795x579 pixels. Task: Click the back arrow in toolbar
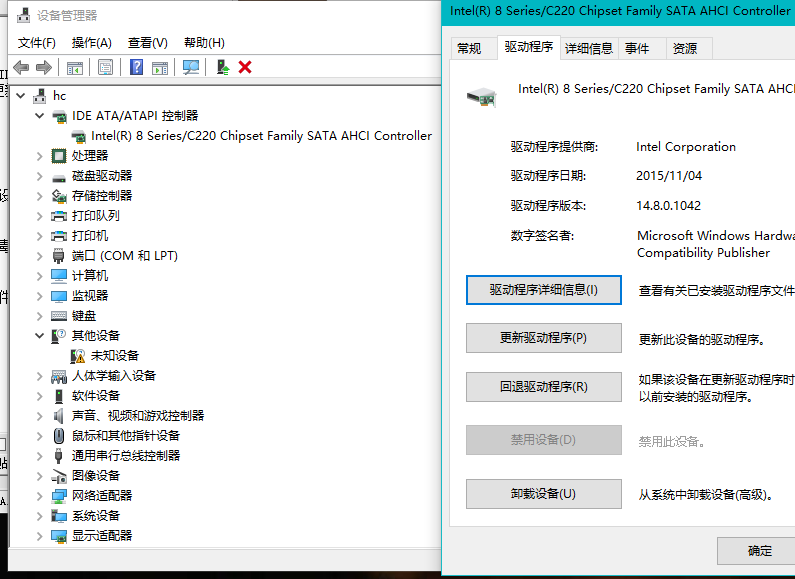(x=21, y=67)
